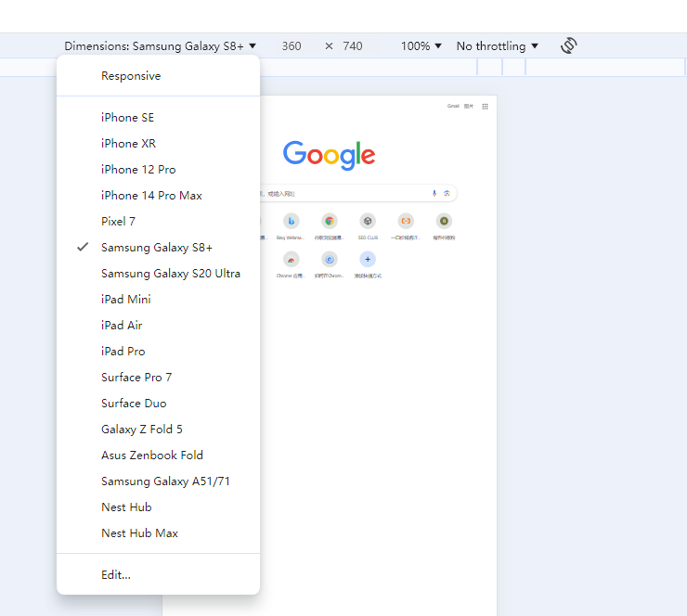This screenshot has height=616, width=687.
Task: Open the No throttling dropdown
Action: click(x=498, y=46)
